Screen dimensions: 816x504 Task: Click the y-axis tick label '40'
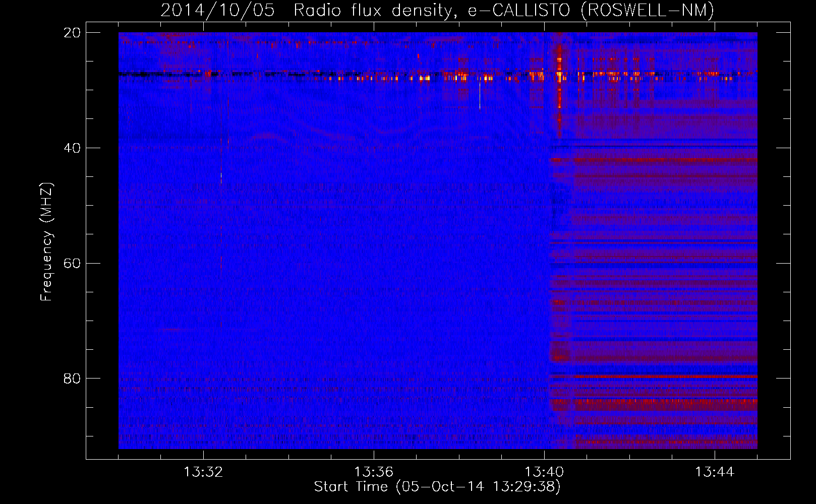[x=72, y=148]
